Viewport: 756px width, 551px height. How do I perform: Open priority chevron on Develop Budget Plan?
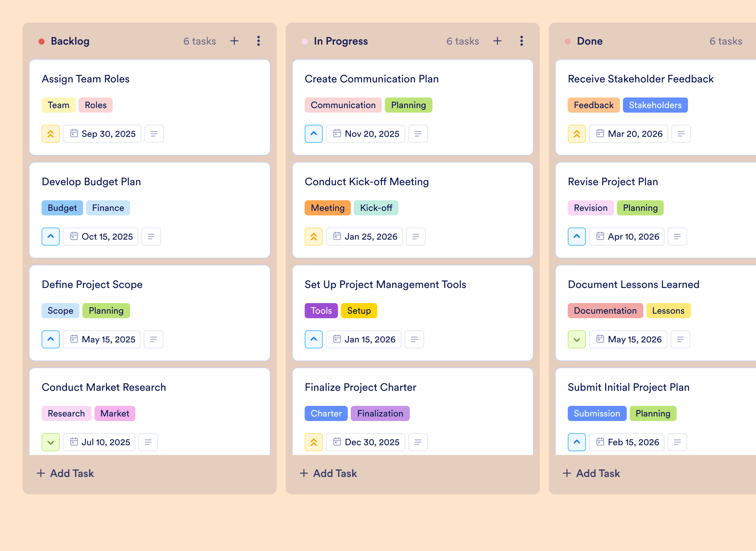tap(51, 237)
